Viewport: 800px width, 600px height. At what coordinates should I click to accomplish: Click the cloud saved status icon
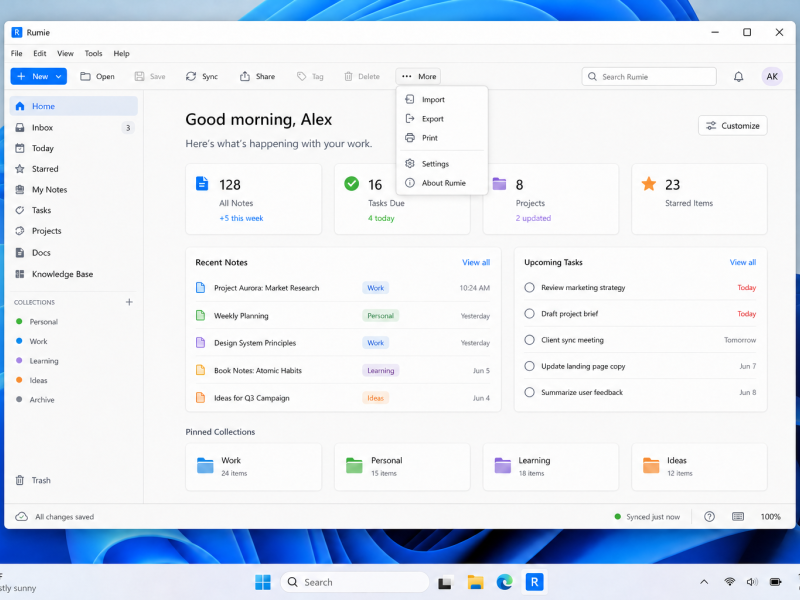coord(21,516)
